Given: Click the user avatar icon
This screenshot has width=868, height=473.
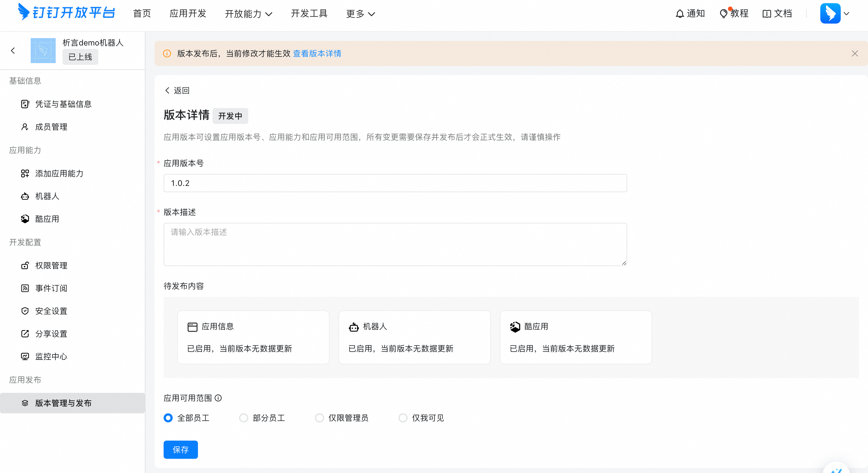Looking at the screenshot, I should pyautogui.click(x=830, y=13).
